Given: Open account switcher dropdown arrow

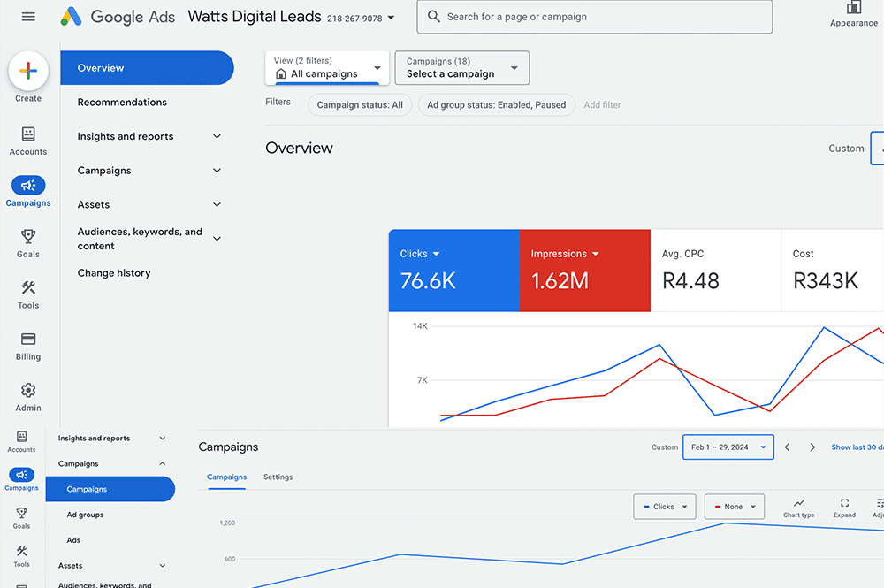Looking at the screenshot, I should pos(392,18).
